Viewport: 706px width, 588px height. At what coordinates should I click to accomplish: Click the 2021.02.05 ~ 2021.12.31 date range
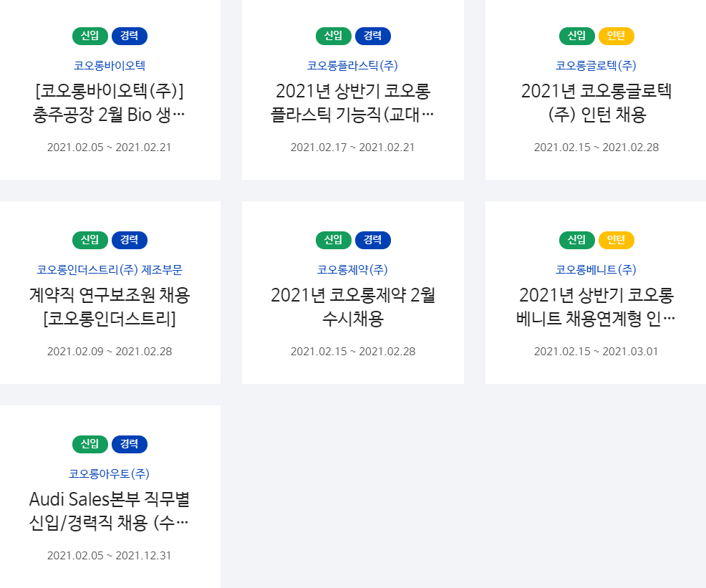tap(110, 555)
